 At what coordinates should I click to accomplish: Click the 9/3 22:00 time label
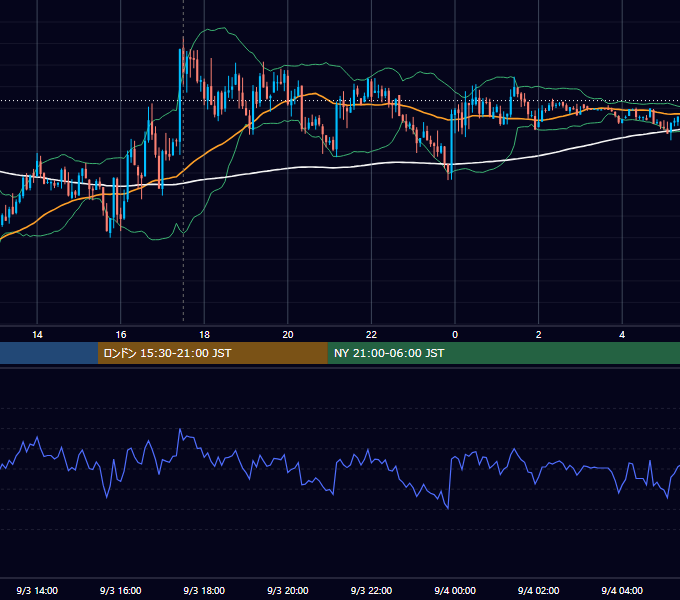click(371, 590)
